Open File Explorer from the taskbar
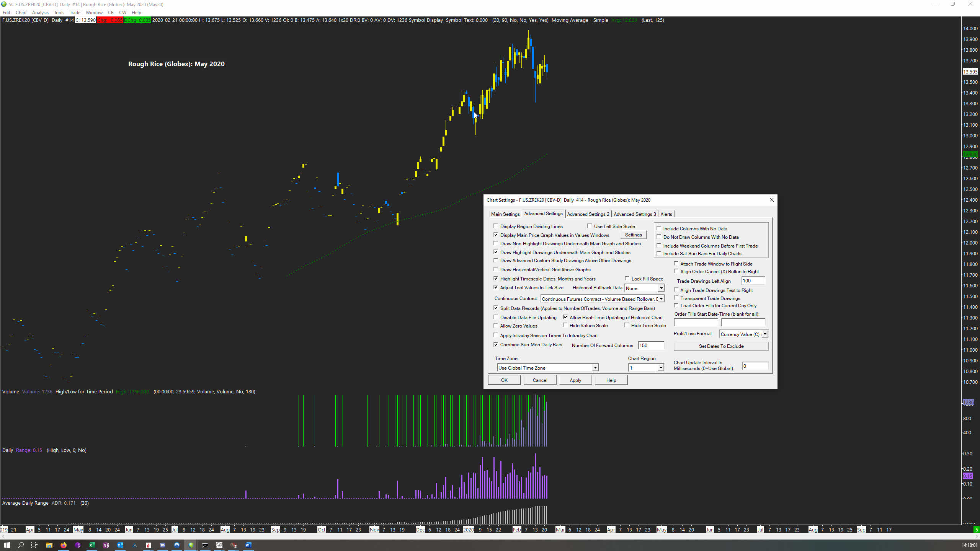The height and width of the screenshot is (551, 980). pos(49,545)
